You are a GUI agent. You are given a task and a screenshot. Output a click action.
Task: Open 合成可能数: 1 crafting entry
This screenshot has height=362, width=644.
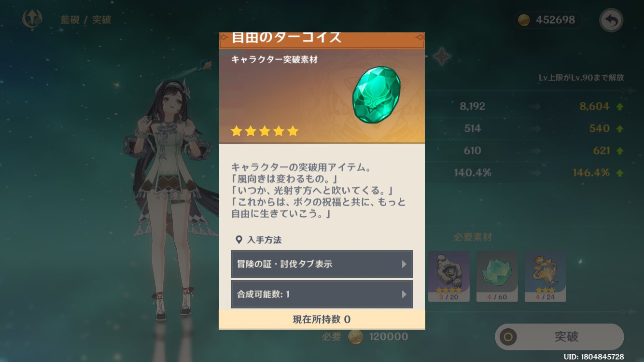click(322, 294)
